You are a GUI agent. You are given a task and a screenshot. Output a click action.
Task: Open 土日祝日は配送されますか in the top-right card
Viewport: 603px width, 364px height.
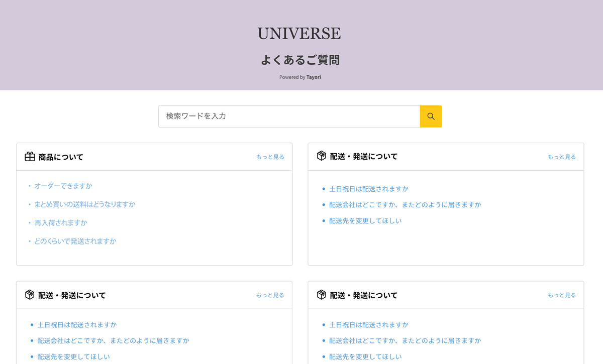368,189
